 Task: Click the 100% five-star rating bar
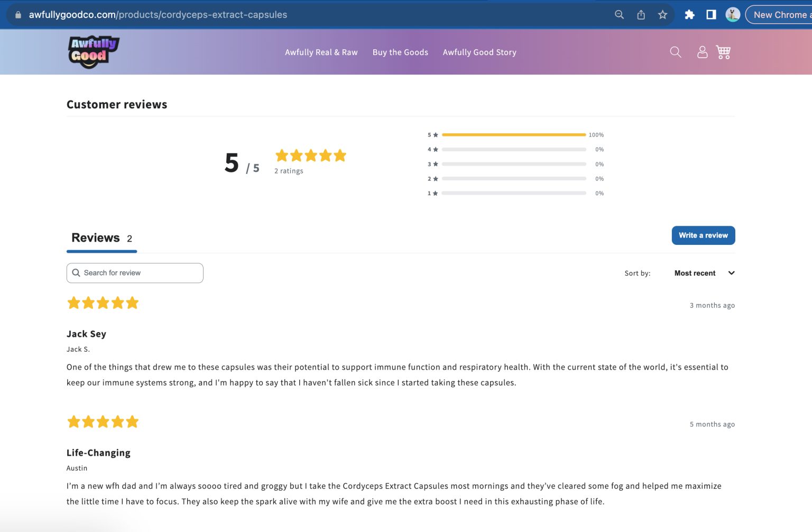(x=513, y=134)
